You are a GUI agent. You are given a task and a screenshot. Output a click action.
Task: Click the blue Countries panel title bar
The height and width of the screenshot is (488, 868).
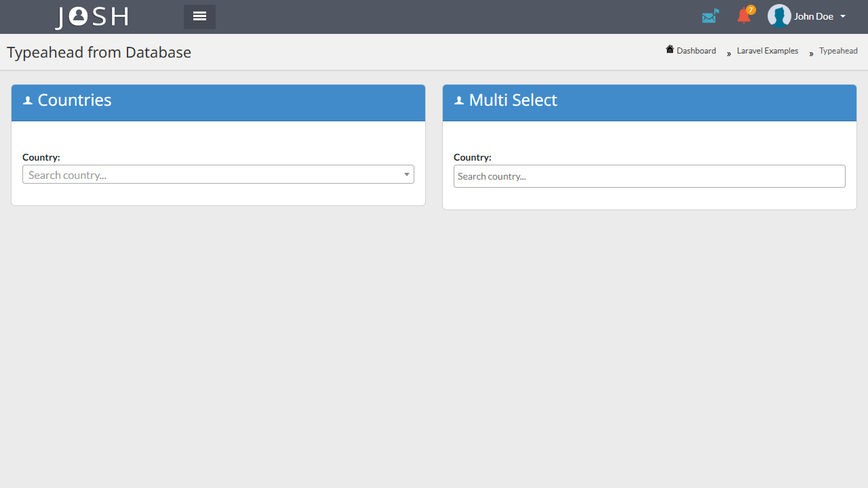coord(218,102)
